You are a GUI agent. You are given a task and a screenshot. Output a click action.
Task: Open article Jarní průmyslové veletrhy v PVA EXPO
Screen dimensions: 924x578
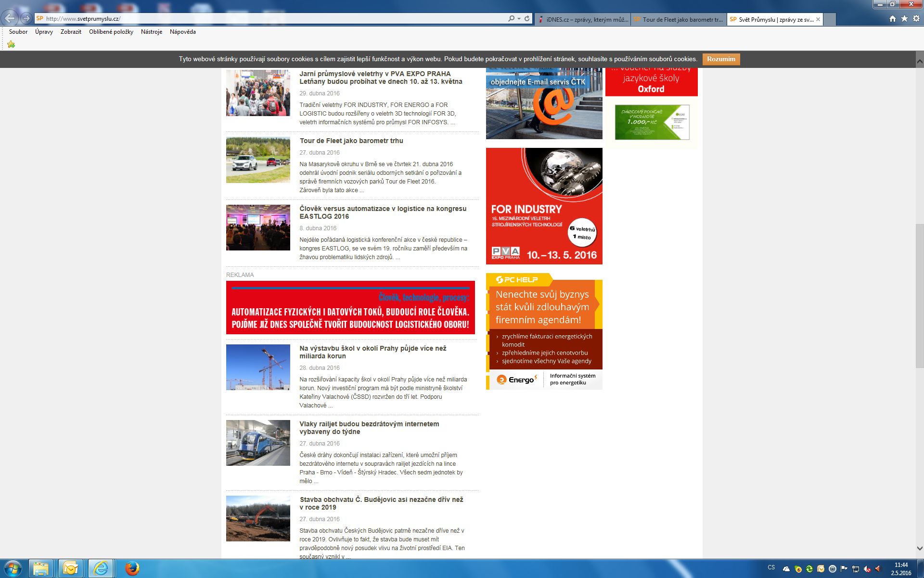(x=381, y=78)
